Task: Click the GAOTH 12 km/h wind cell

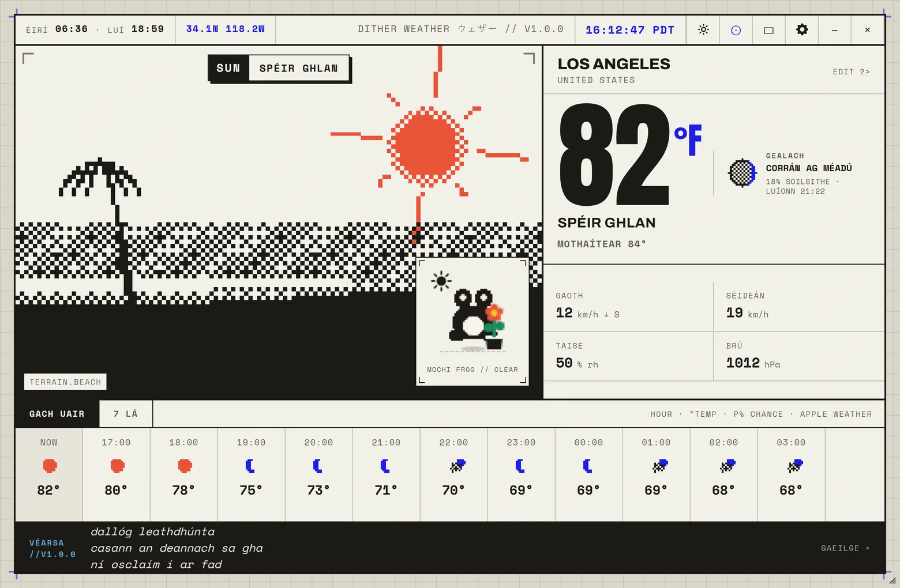Action: point(628,306)
